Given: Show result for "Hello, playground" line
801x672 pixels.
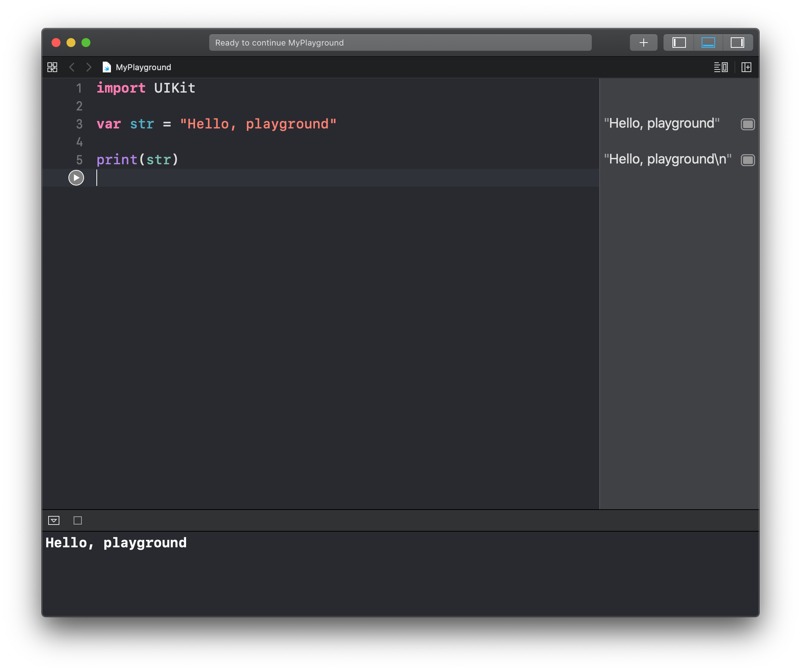Looking at the screenshot, I should (747, 124).
